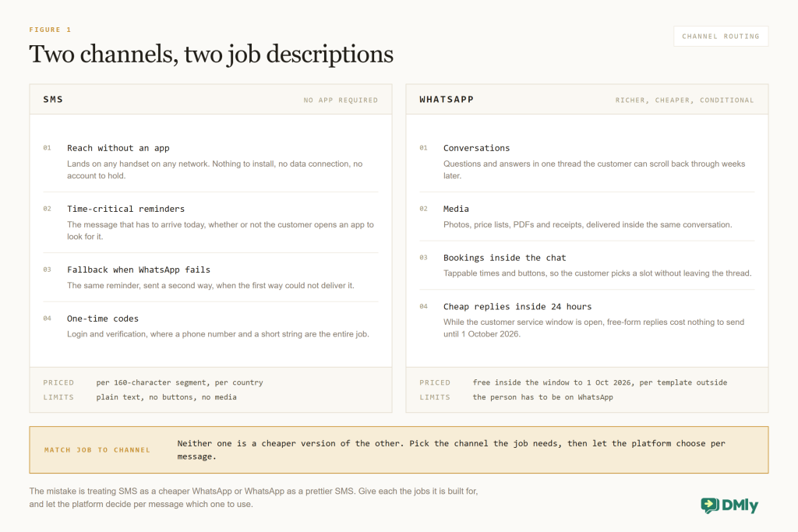Click 'per 160-character segment, per country'
Viewport: 798px width, 532px height.
[180, 382]
